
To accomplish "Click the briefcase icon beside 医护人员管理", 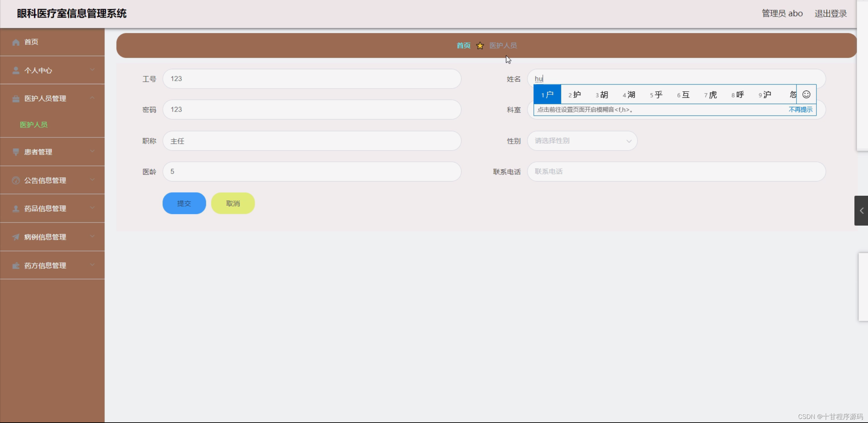I will (16, 99).
